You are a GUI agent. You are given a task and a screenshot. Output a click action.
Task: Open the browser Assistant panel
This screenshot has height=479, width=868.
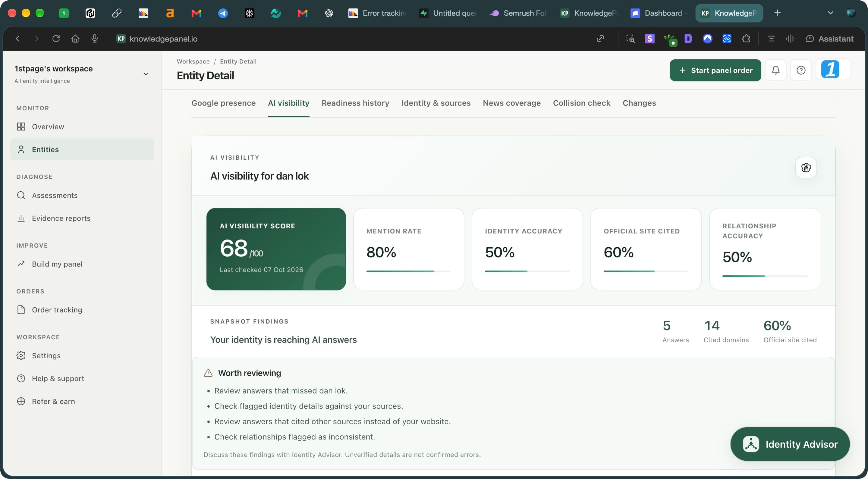(829, 39)
